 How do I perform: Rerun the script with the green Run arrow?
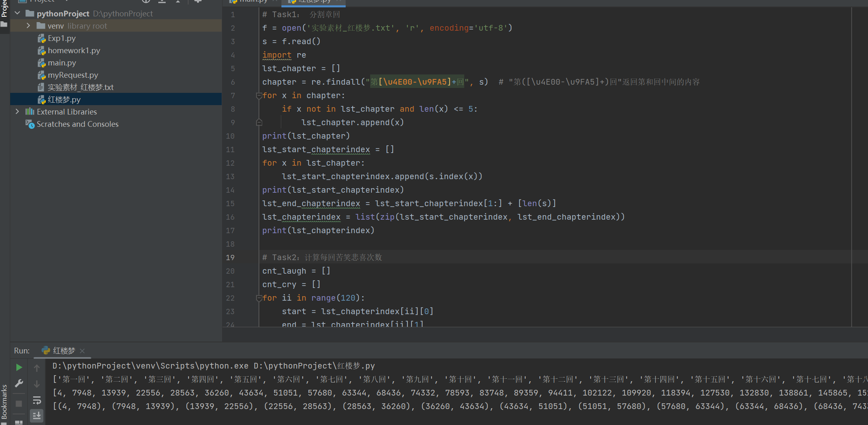[x=19, y=367]
